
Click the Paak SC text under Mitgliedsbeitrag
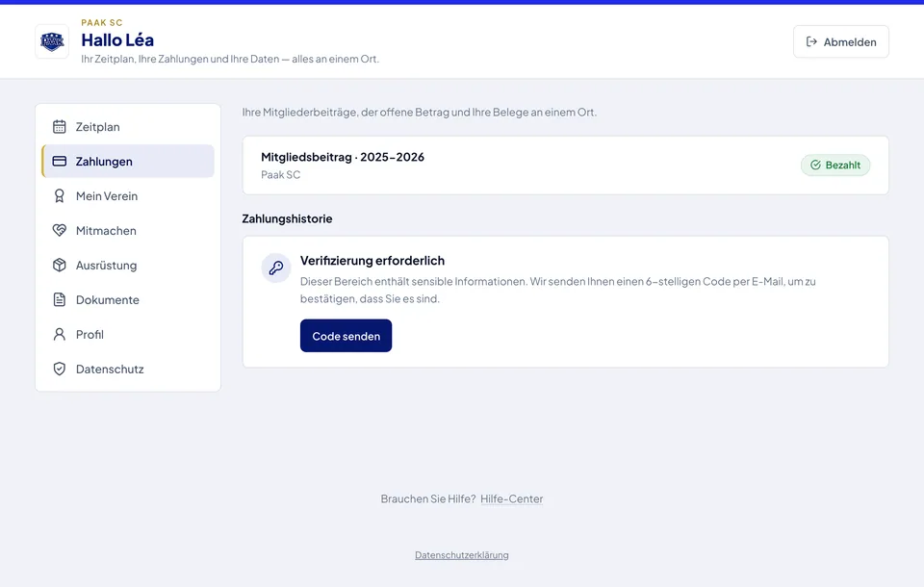tap(280, 174)
